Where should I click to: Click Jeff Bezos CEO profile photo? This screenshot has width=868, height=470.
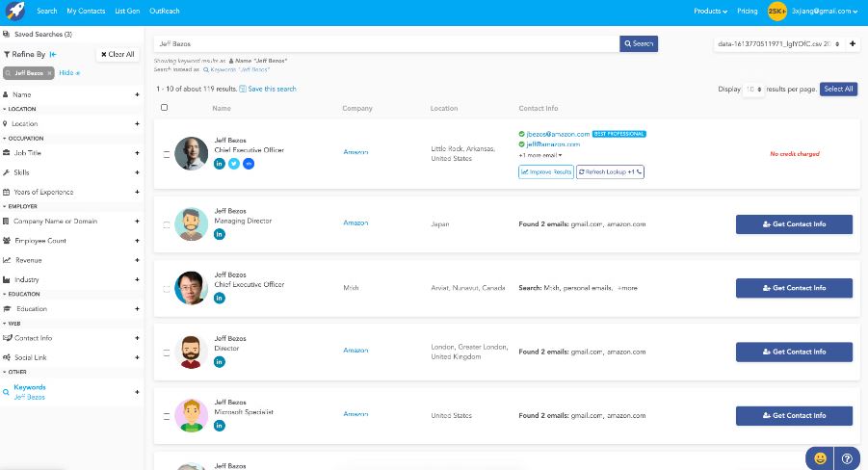[x=191, y=153]
